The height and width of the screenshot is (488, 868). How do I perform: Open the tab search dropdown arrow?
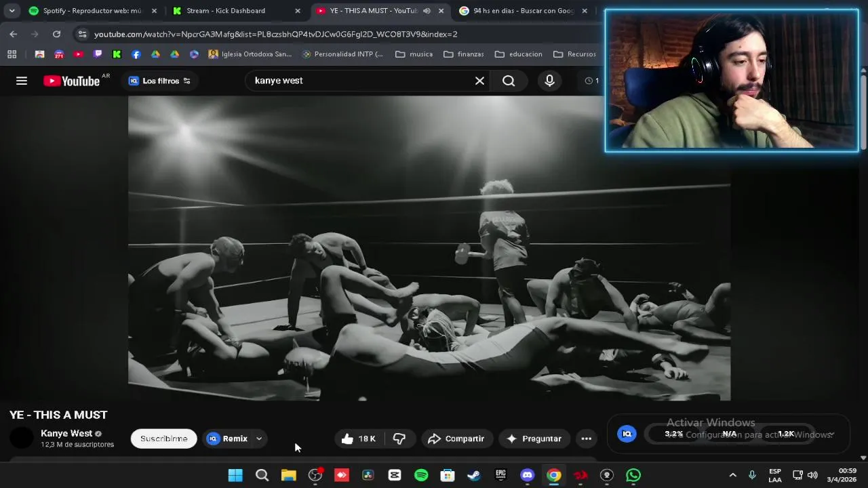point(12,11)
